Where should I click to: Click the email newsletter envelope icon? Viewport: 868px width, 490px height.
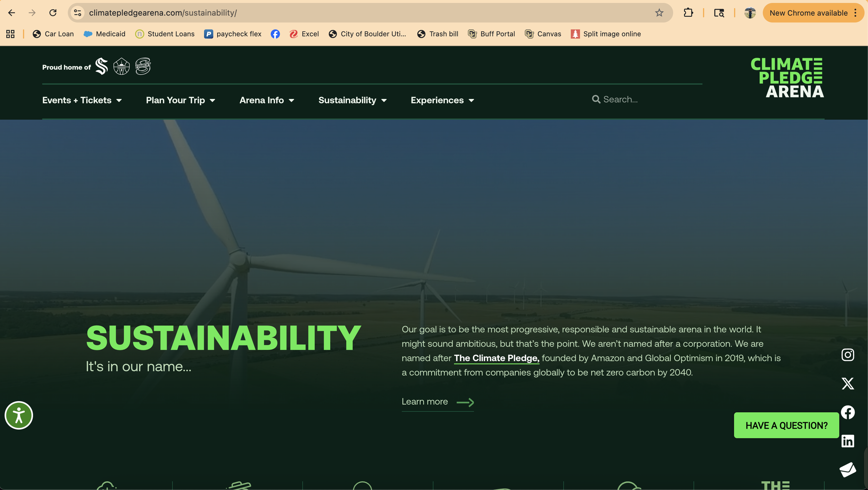(x=848, y=470)
